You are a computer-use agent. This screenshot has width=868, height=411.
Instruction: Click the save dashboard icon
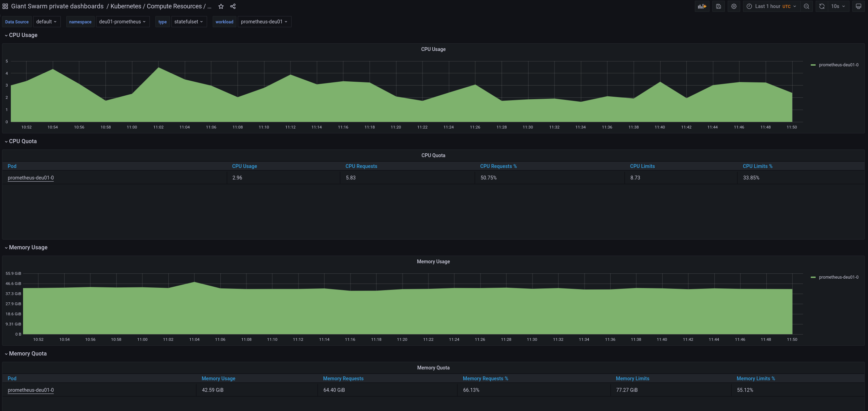pyautogui.click(x=719, y=6)
